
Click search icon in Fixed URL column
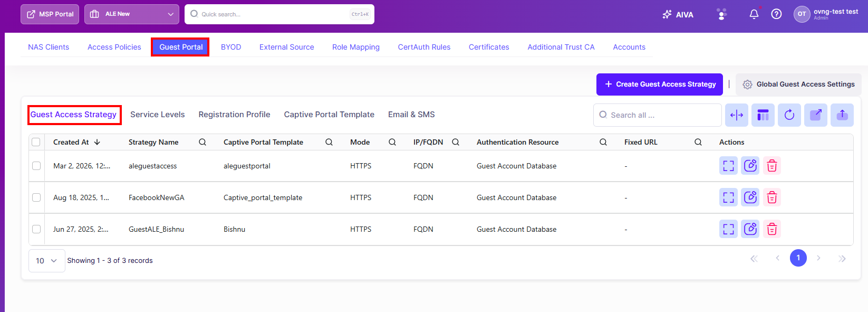698,142
